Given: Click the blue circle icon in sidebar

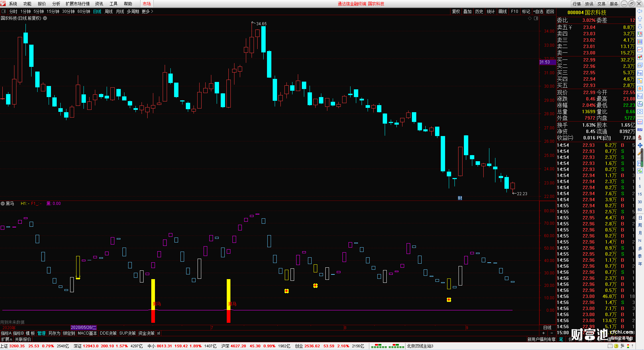Looking at the screenshot, I should click(x=640, y=112).
